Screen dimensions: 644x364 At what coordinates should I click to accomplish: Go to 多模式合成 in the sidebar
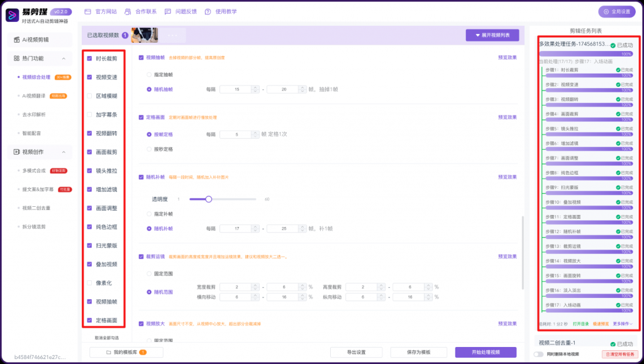tap(34, 170)
